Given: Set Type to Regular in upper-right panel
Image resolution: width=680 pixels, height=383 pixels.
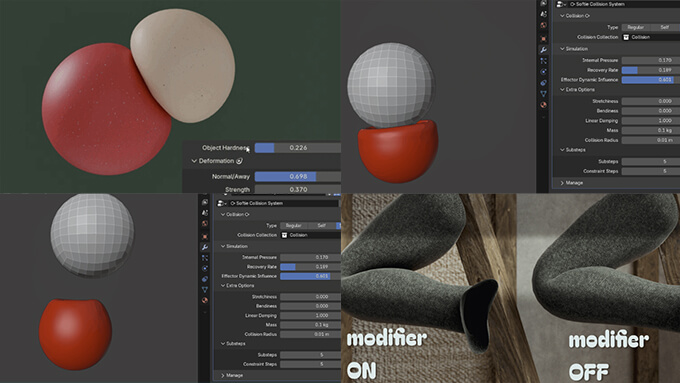Looking at the screenshot, I should click(636, 27).
